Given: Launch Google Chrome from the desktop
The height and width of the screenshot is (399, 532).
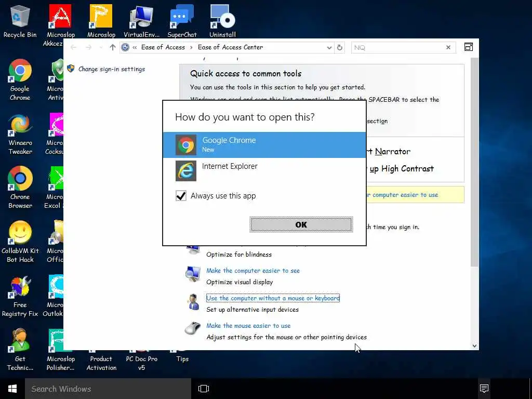Looking at the screenshot, I should [20, 79].
